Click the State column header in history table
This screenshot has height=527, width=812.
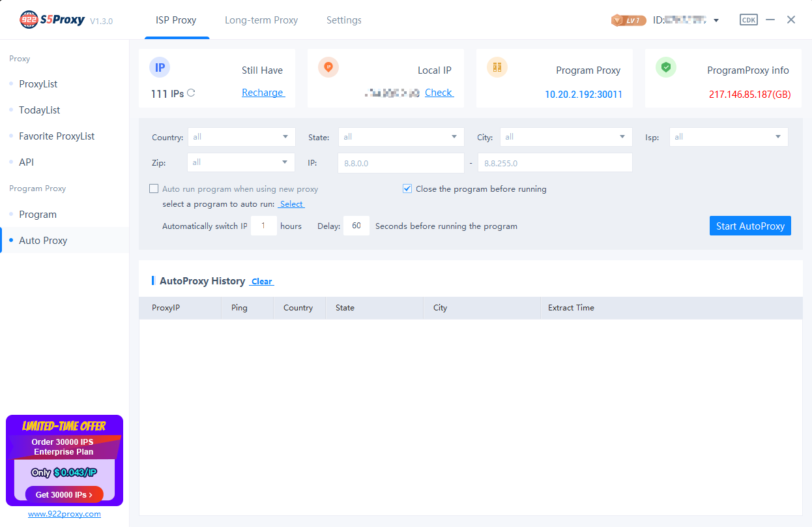pos(374,308)
